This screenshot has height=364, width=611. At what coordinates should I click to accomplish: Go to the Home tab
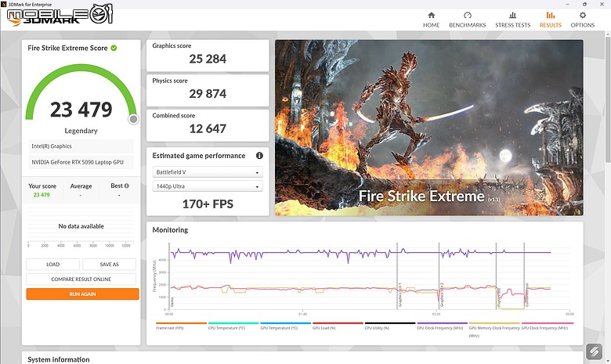pyautogui.click(x=431, y=20)
